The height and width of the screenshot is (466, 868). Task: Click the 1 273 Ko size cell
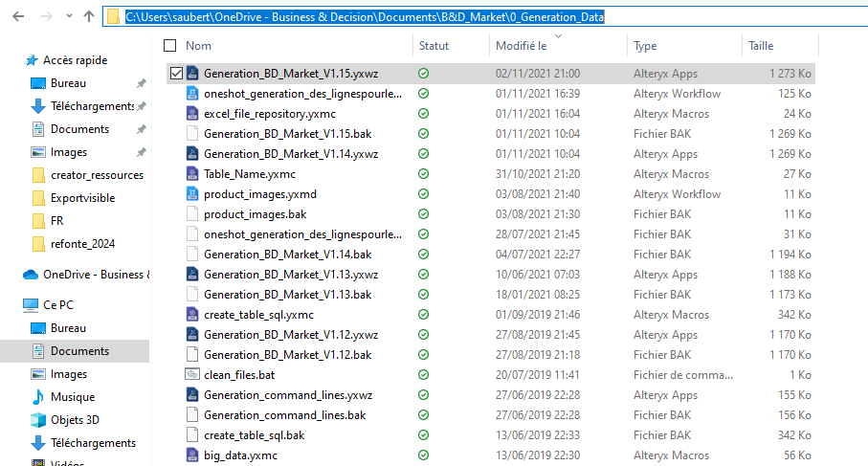pos(790,74)
